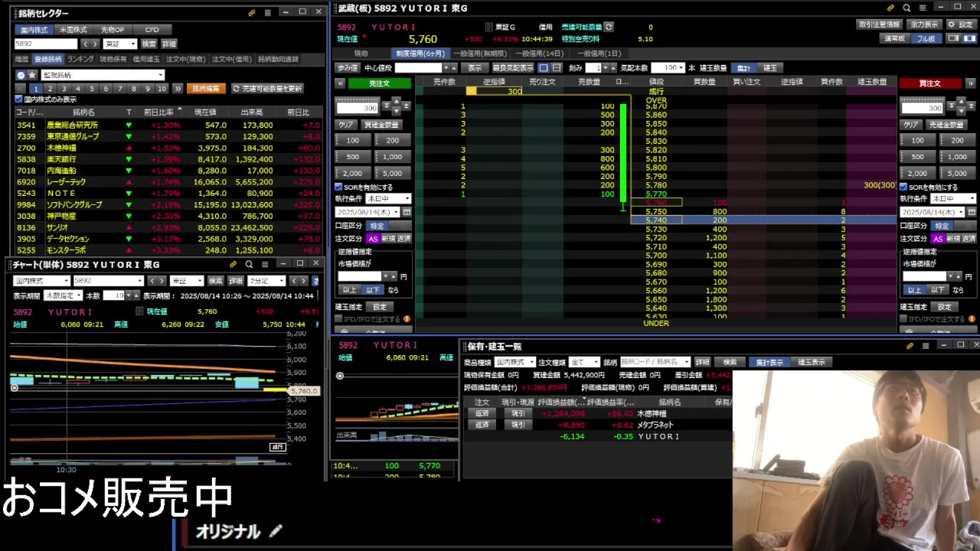Click the orange 銘柄編集 button

tap(206, 89)
